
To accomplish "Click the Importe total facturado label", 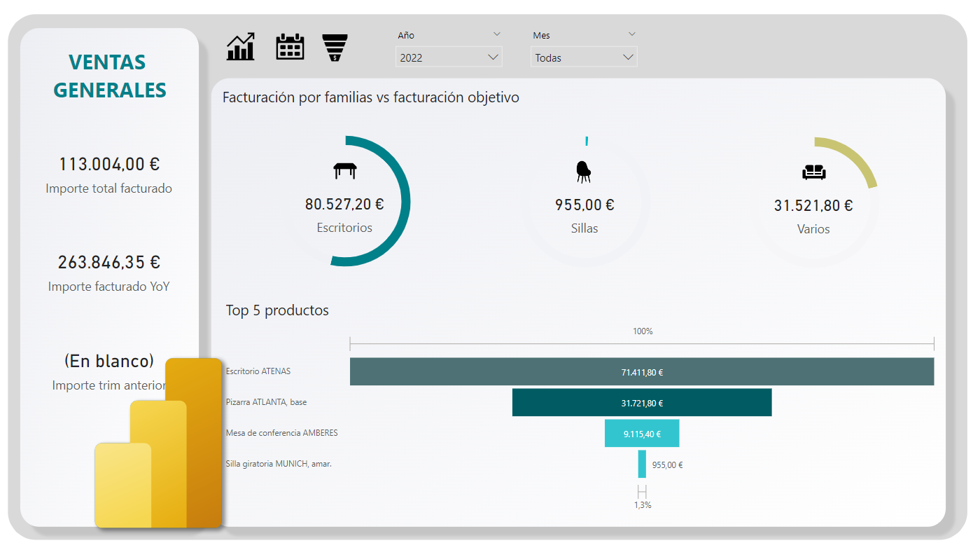I will 109,188.
